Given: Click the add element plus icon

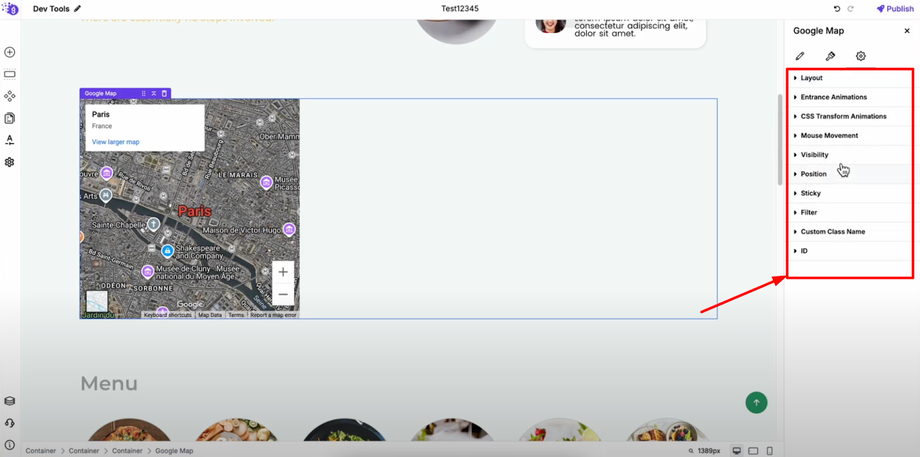Looking at the screenshot, I should coord(9,52).
